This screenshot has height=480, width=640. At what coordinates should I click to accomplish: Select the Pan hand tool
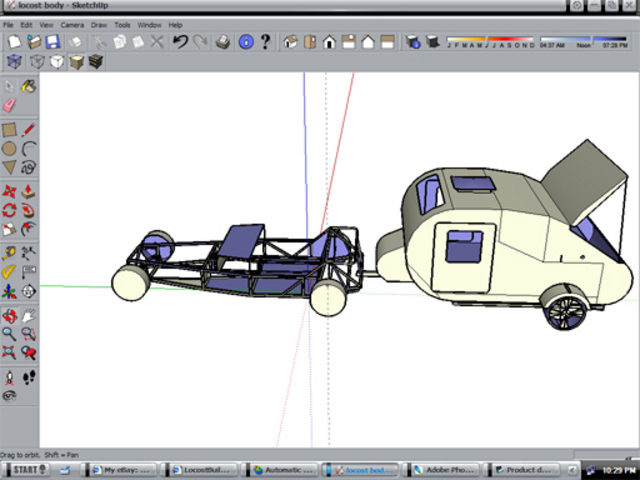28,316
